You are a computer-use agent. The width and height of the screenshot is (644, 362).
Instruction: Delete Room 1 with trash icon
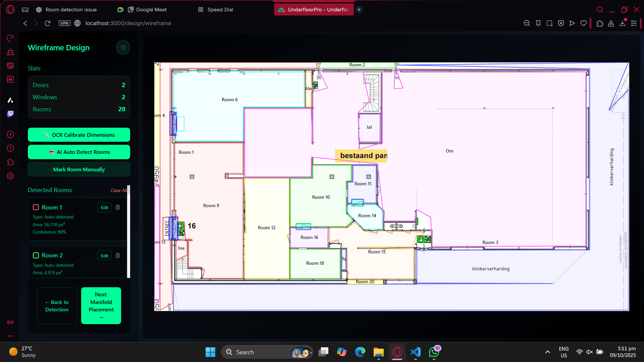118,207
